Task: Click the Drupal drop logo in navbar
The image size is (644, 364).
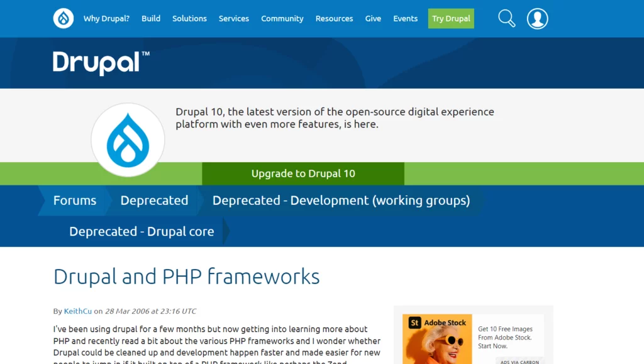Action: point(64,18)
